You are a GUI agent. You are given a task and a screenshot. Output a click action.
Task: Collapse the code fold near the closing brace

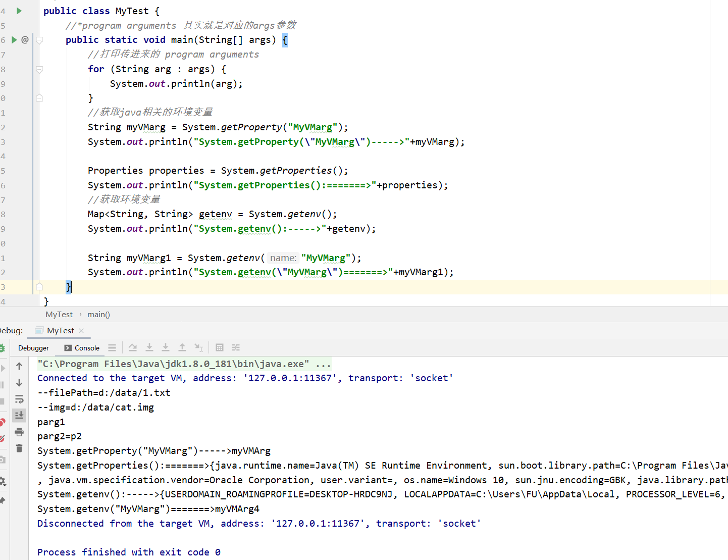coord(39,287)
